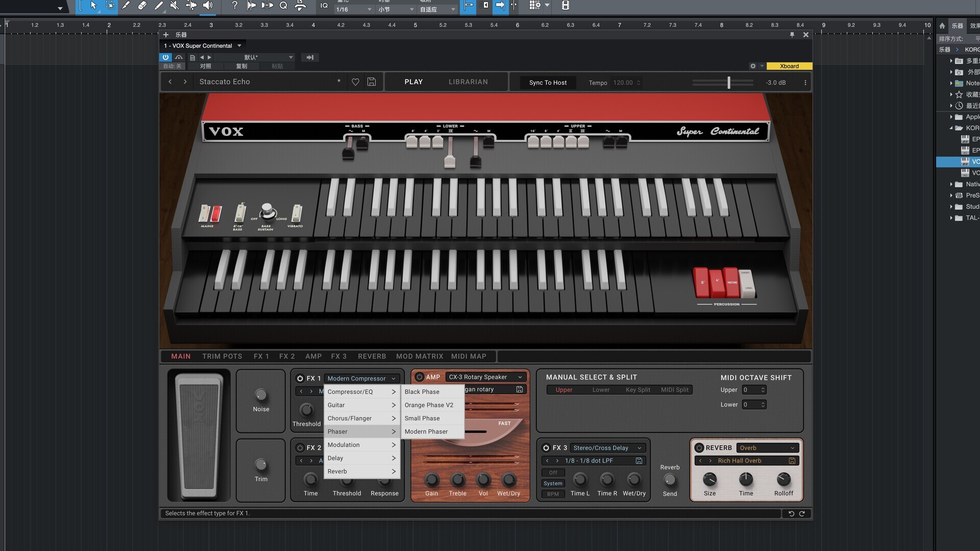The image size is (980, 551).
Task: Save the 1/8 - 1/8 dot LPF preset
Action: (x=639, y=461)
